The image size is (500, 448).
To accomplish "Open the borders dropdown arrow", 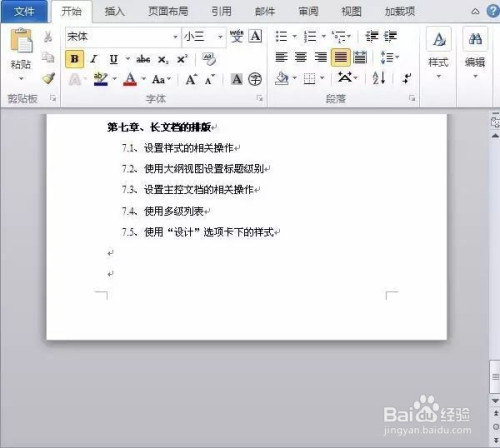I will tap(322, 78).
